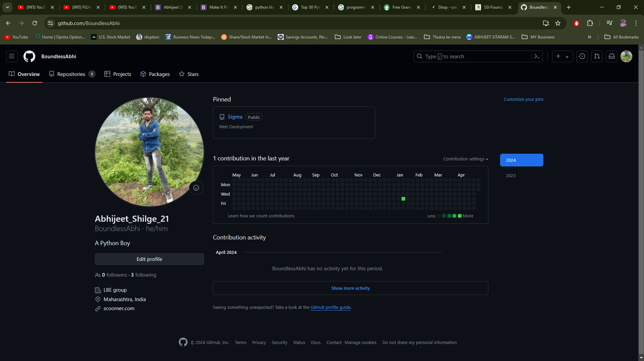Switch to the Stars tab
This screenshot has width=644, height=361.
[x=189, y=74]
